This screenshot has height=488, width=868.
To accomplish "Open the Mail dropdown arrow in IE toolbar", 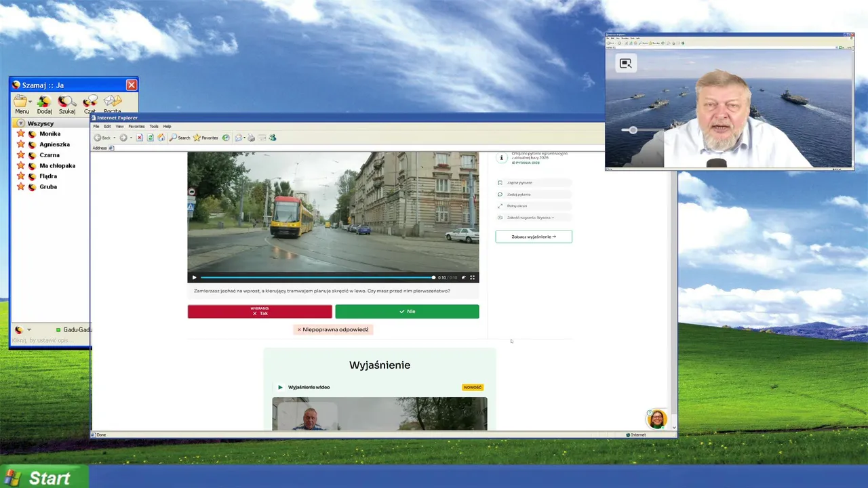I will [244, 138].
